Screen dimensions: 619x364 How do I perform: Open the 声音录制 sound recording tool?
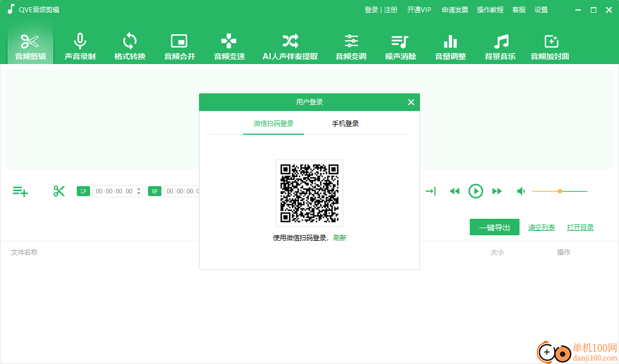pyautogui.click(x=80, y=46)
